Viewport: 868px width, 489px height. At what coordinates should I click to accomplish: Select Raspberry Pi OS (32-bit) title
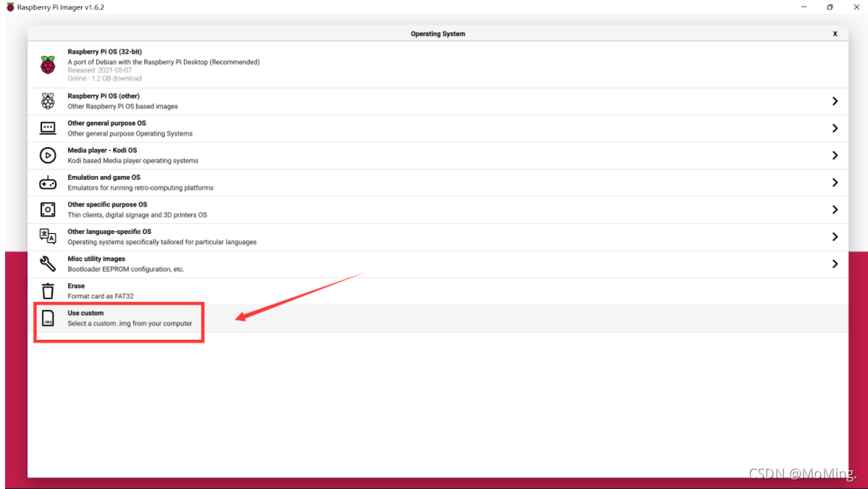[x=105, y=51]
